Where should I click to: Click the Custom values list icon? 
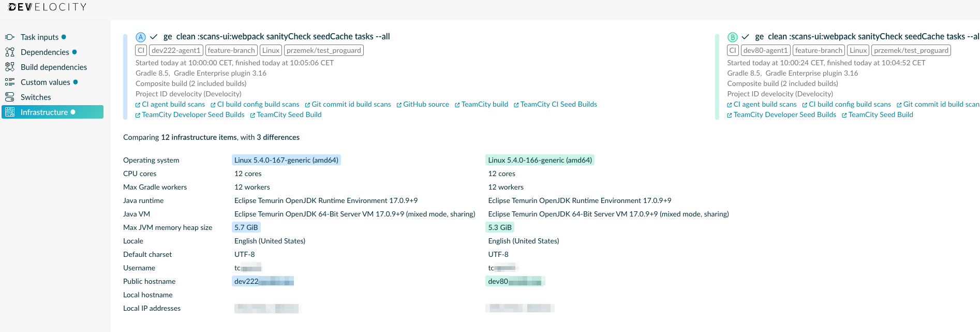10,82
